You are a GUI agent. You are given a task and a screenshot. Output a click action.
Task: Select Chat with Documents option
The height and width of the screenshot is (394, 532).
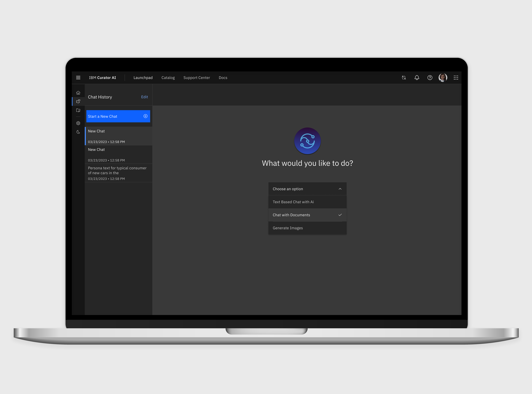[307, 215]
